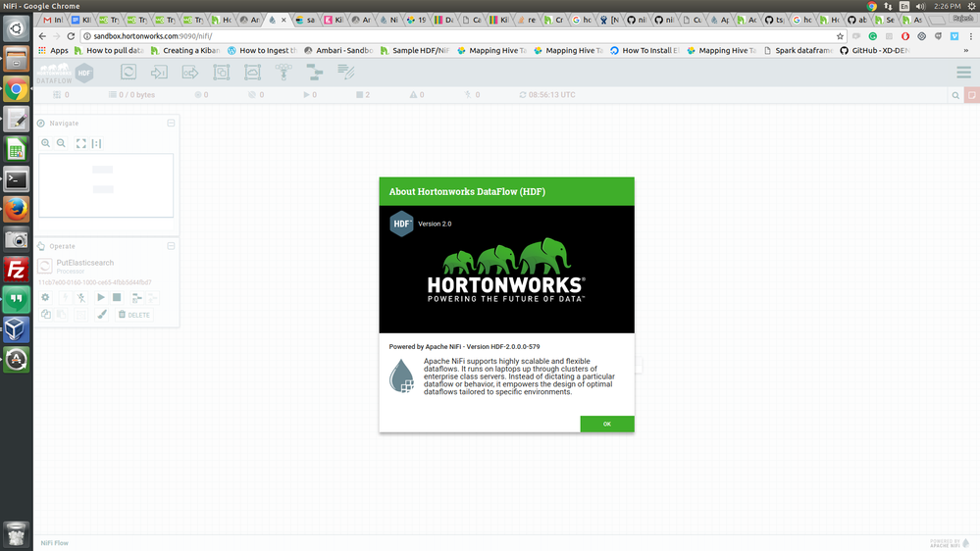The width and height of the screenshot is (980, 551).
Task: Open the Spark dataframe bookmark
Action: 798,51
